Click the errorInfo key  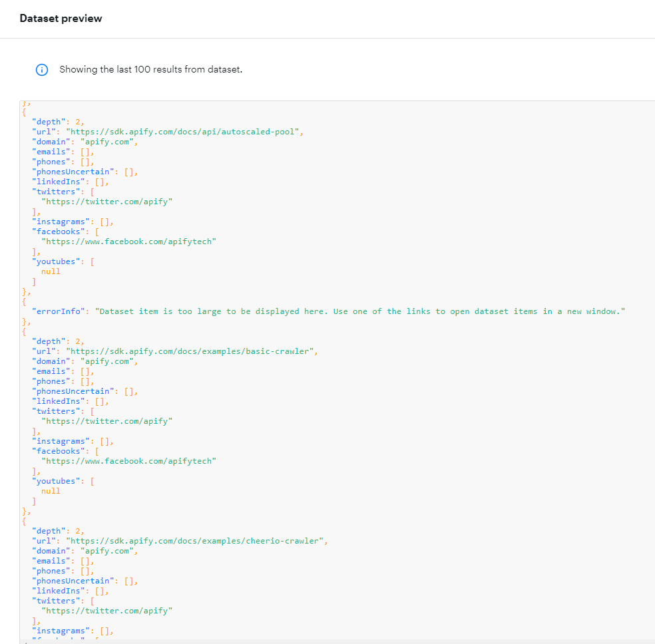[x=59, y=311]
